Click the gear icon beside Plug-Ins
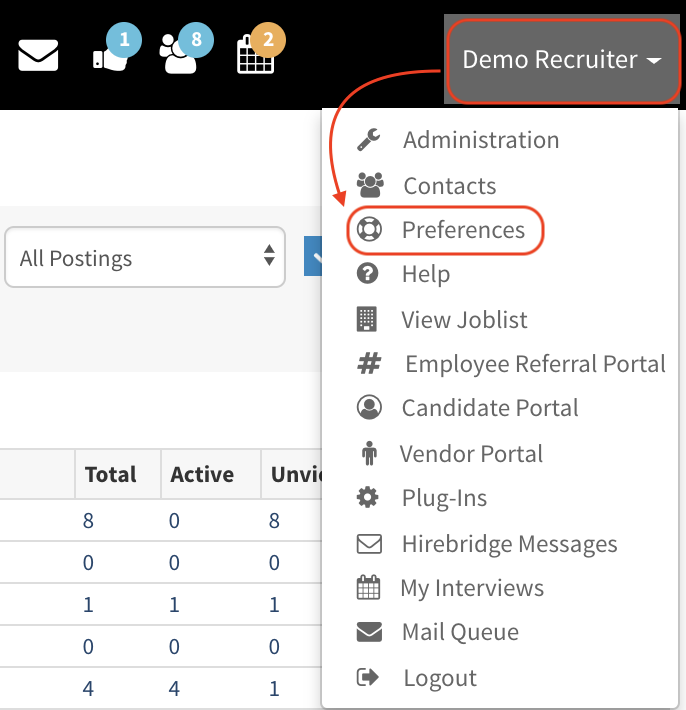Viewport: 686px width, 710px height. click(368, 498)
